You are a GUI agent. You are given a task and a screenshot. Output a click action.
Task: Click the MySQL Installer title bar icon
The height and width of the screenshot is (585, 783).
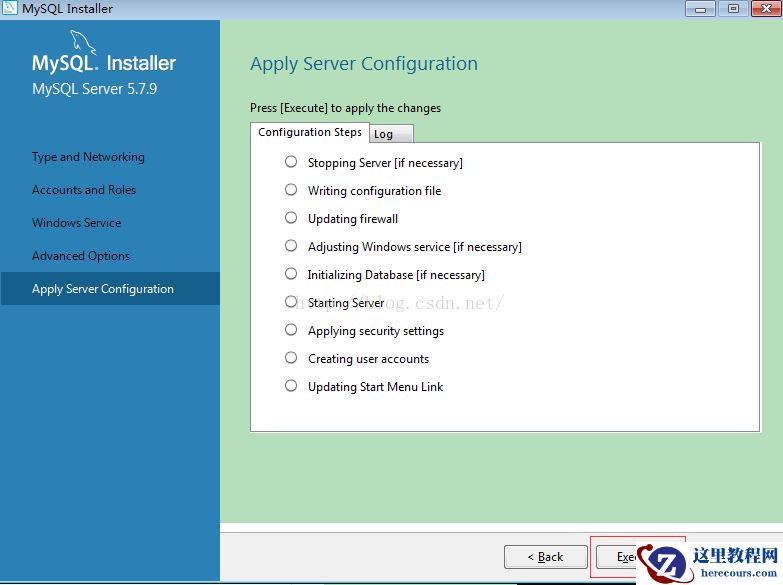coord(10,7)
